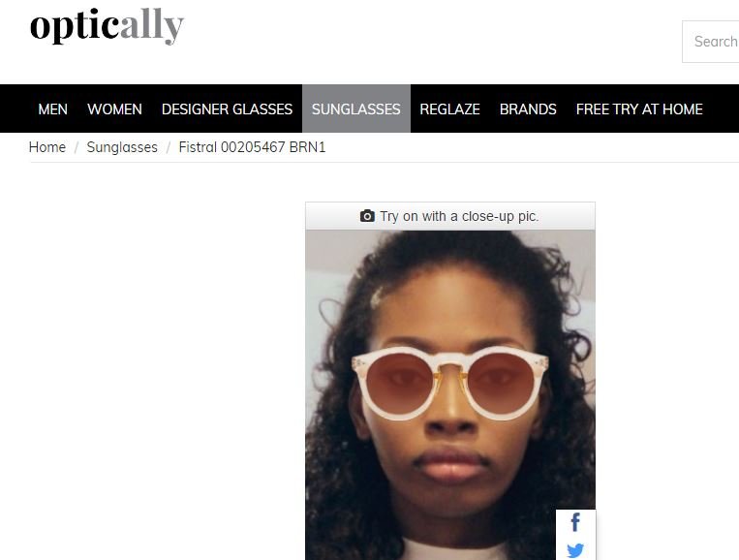This screenshot has width=739, height=560.
Task: Open BRANDS menu item
Action: tap(528, 109)
